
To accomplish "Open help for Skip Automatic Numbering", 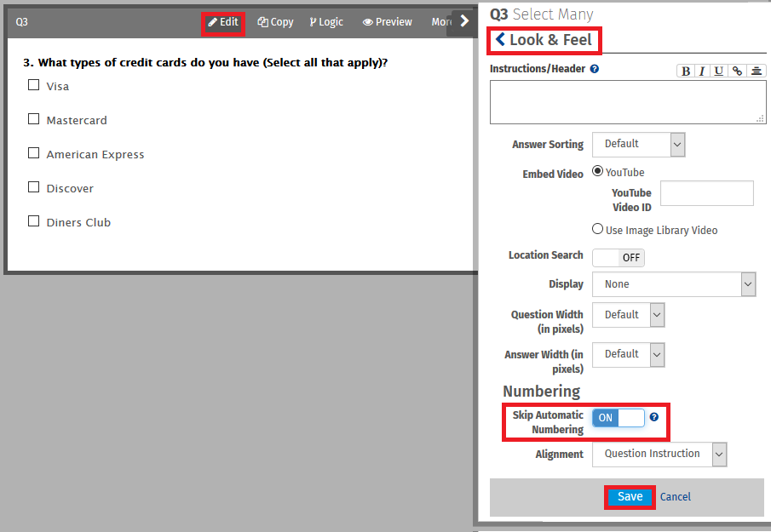I will tap(653, 417).
